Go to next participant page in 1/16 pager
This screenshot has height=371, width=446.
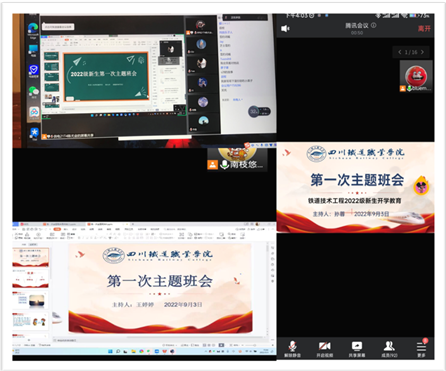[422, 52]
